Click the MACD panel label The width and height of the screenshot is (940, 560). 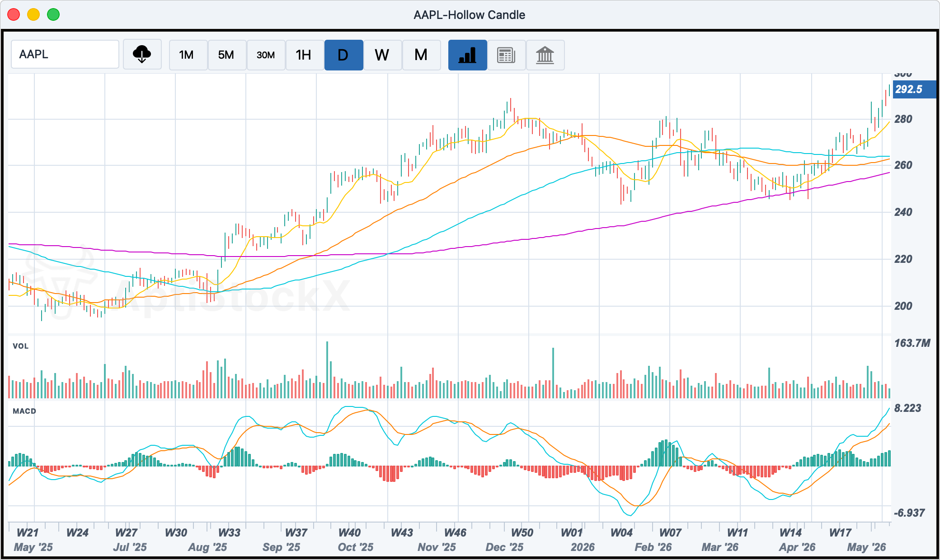[24, 411]
